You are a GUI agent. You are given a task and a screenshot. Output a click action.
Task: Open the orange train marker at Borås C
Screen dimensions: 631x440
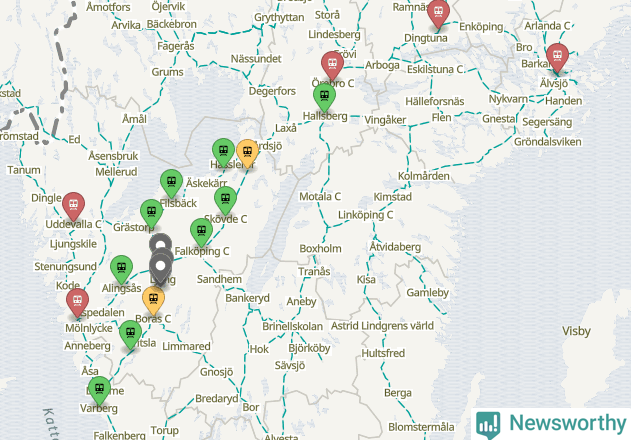[153, 300]
